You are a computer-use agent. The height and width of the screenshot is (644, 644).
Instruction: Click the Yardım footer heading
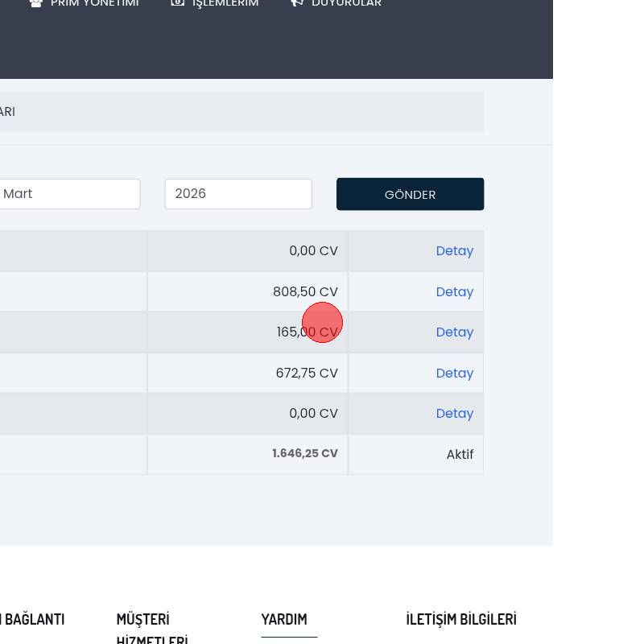tap(284, 620)
